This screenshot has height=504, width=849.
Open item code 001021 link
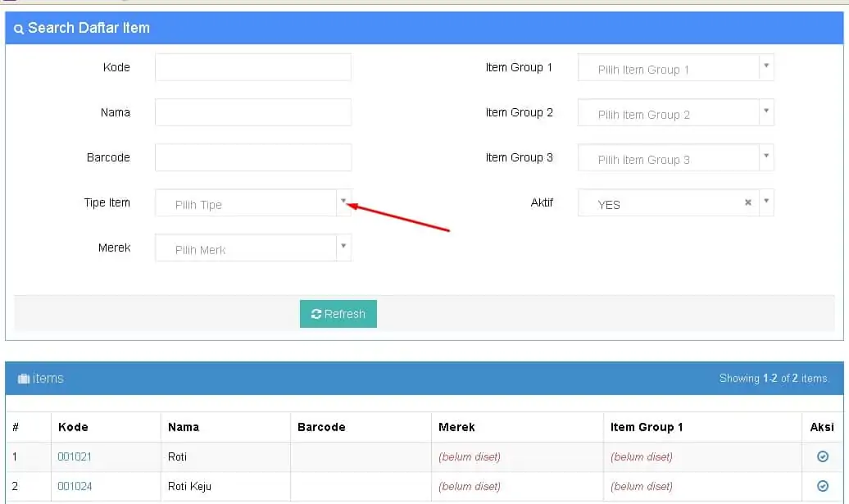pyautogui.click(x=75, y=456)
